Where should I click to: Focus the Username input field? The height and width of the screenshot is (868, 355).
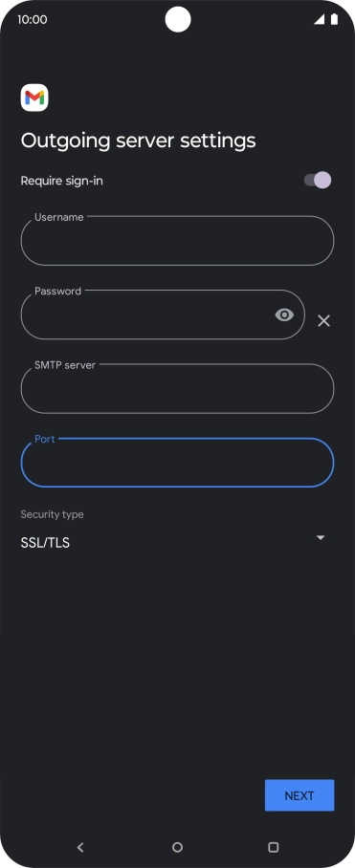[x=177, y=241]
